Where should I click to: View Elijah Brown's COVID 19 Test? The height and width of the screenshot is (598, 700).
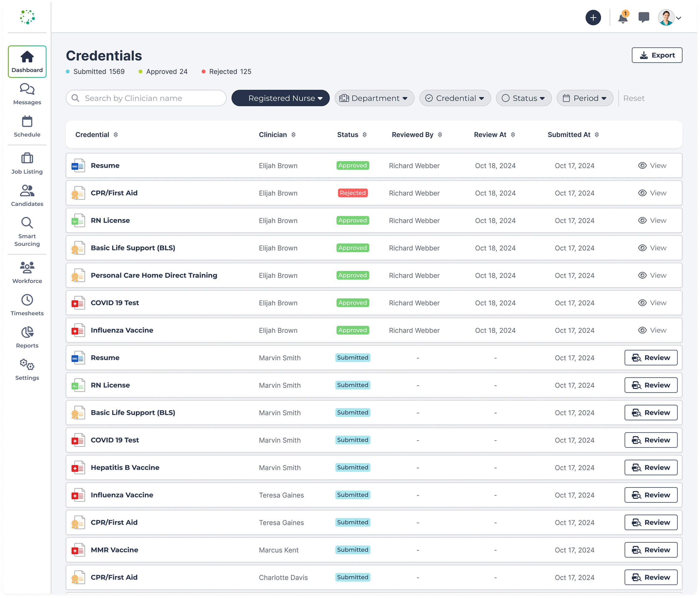(652, 303)
